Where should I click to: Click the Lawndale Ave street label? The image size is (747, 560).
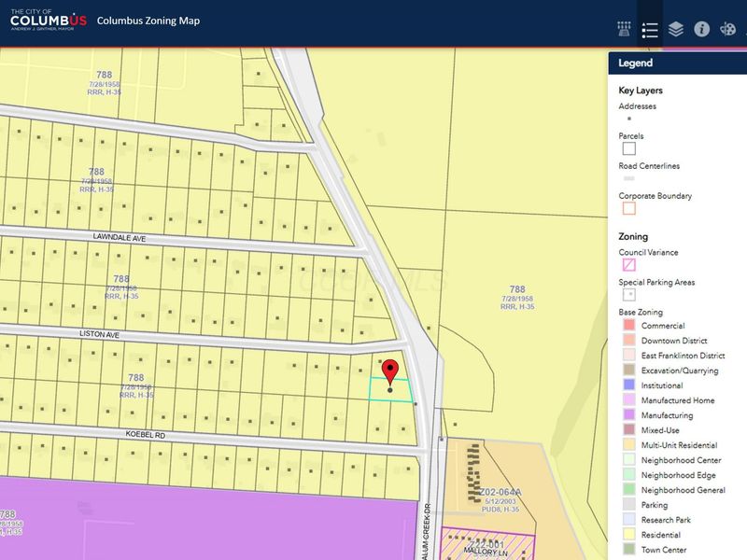tap(120, 237)
